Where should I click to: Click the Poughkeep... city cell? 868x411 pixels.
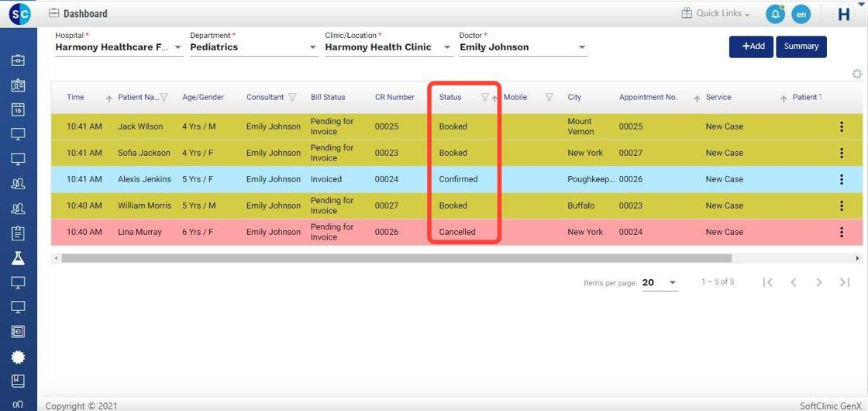click(591, 179)
